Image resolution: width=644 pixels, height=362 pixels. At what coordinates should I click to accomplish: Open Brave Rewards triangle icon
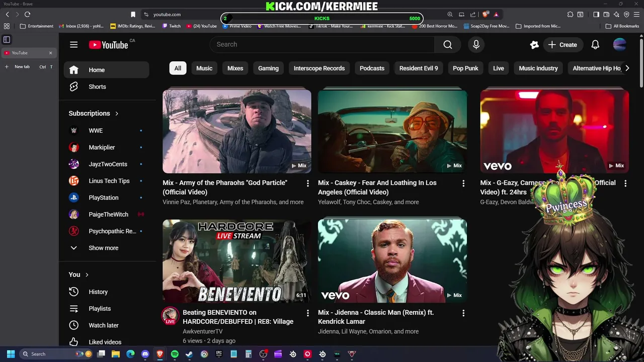click(x=496, y=15)
